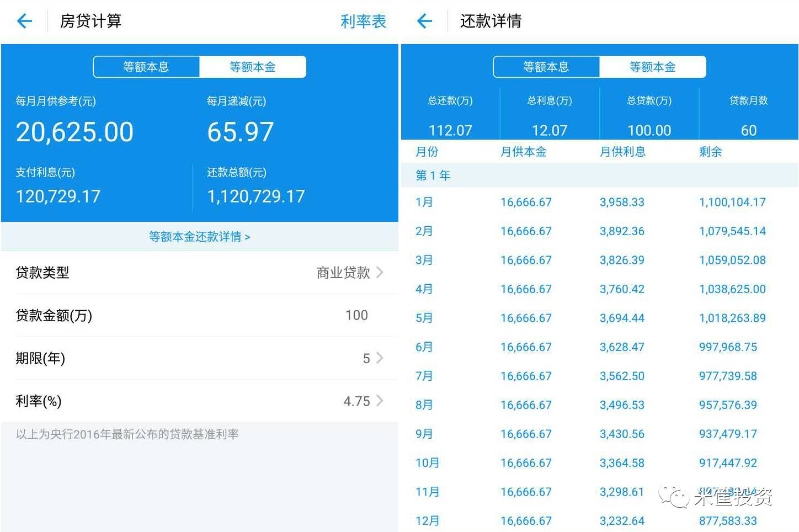The height and width of the screenshot is (532, 799).
Task: Tap 1月 remaining 1,100,104.17
Action: [732, 202]
